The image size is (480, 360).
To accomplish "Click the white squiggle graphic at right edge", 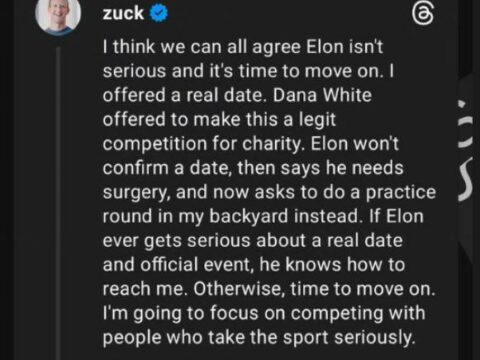I will (466, 180).
